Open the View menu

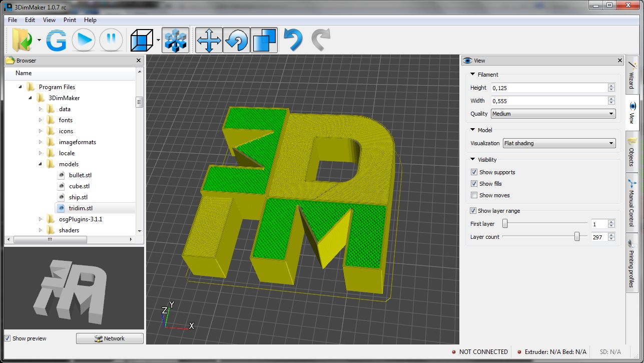[49, 20]
